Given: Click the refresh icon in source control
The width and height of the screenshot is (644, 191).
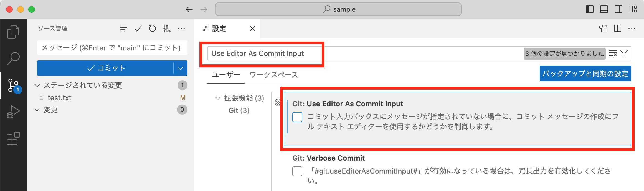Looking at the screenshot, I should tap(152, 29).
